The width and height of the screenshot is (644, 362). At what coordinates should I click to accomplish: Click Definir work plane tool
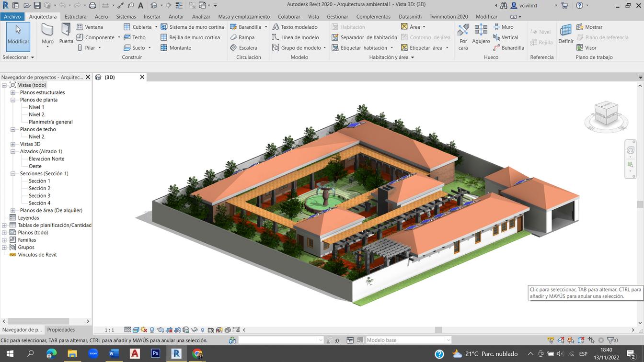(566, 34)
